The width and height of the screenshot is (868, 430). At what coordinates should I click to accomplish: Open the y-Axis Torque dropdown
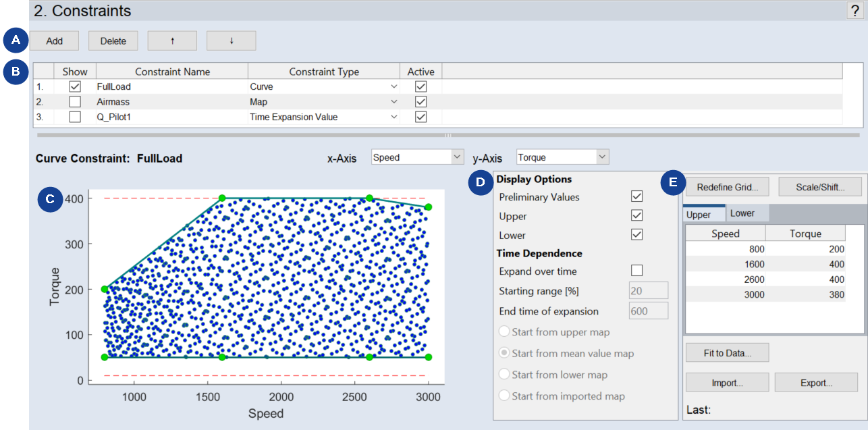(x=562, y=157)
